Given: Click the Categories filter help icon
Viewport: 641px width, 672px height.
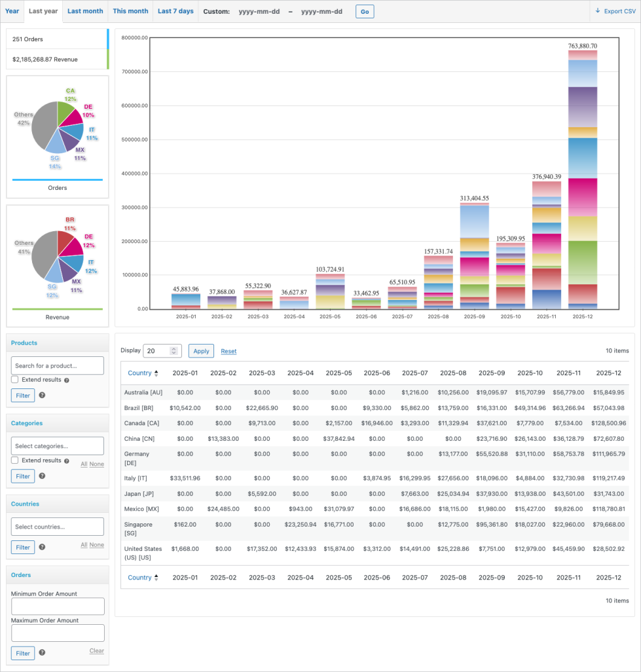Looking at the screenshot, I should tap(42, 476).
